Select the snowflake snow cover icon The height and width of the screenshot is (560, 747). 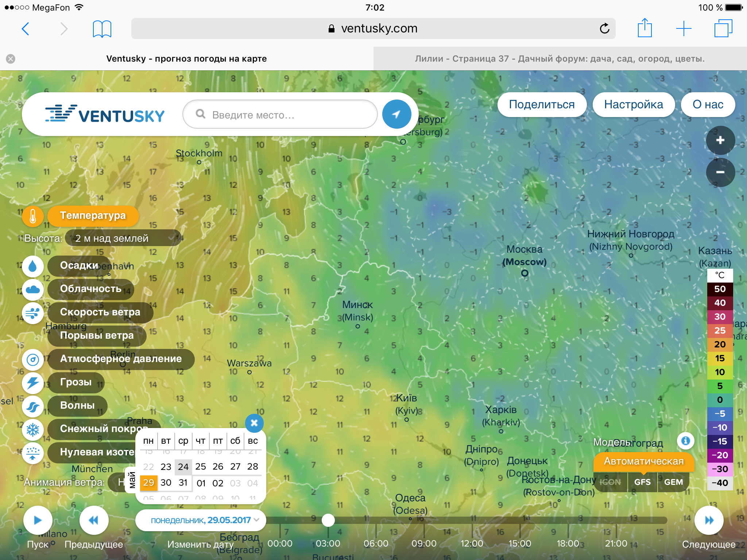[32, 429]
